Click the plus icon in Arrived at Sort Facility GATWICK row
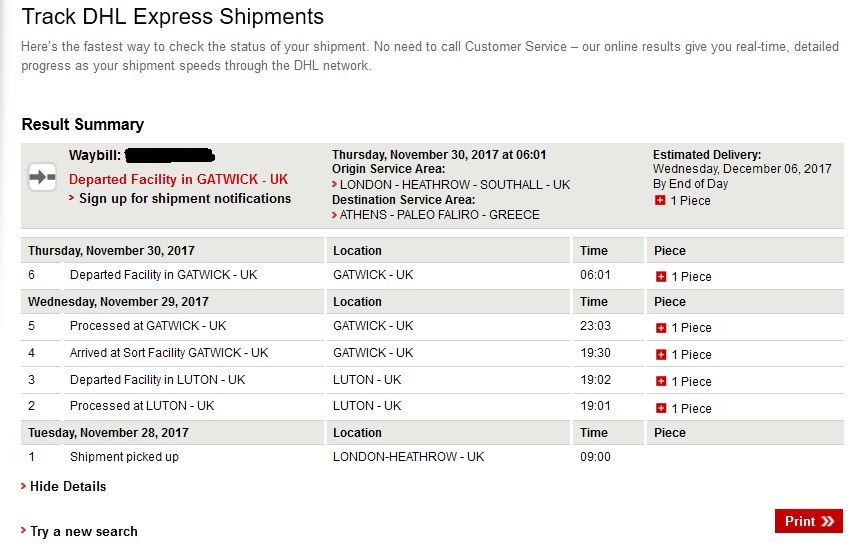The height and width of the screenshot is (553, 854). click(661, 355)
